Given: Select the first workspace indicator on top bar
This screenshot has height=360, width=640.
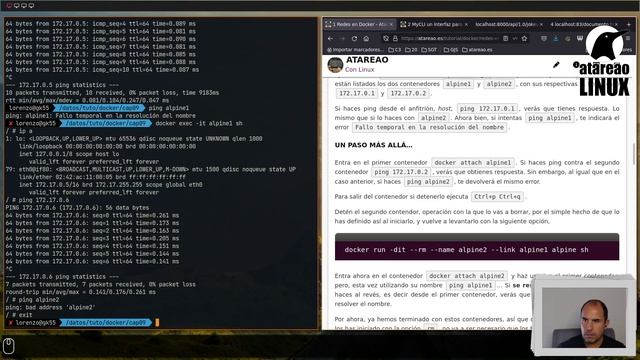Looking at the screenshot, I should [x=9, y=6].
